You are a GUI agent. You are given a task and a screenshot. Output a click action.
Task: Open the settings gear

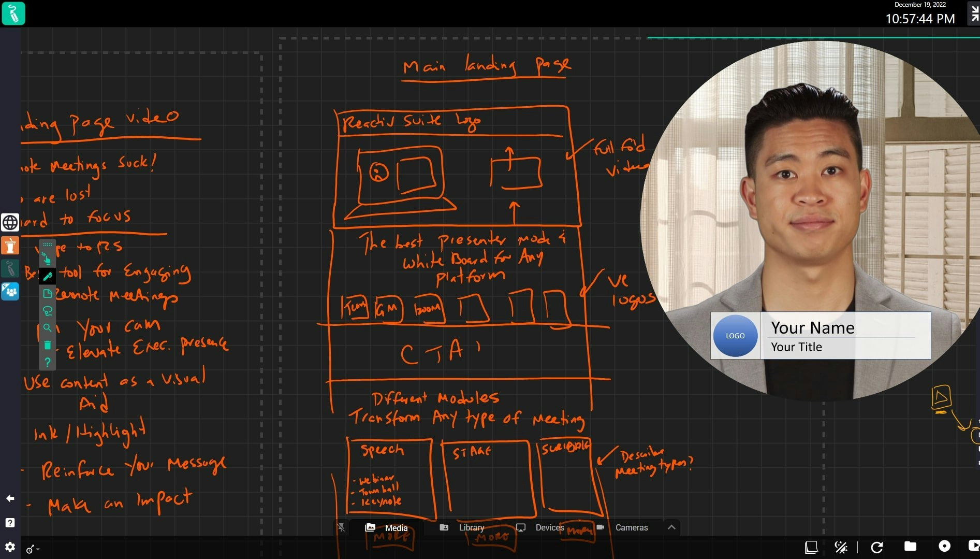[x=10, y=547]
